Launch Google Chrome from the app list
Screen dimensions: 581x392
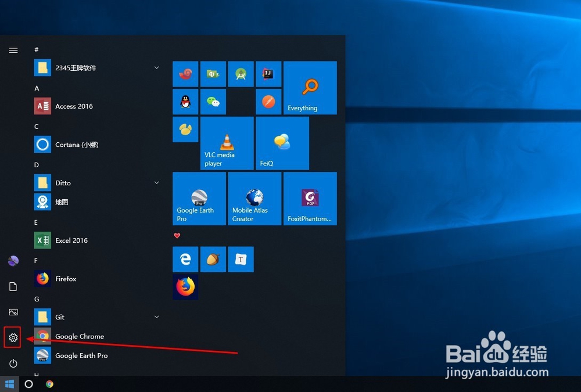98,336
